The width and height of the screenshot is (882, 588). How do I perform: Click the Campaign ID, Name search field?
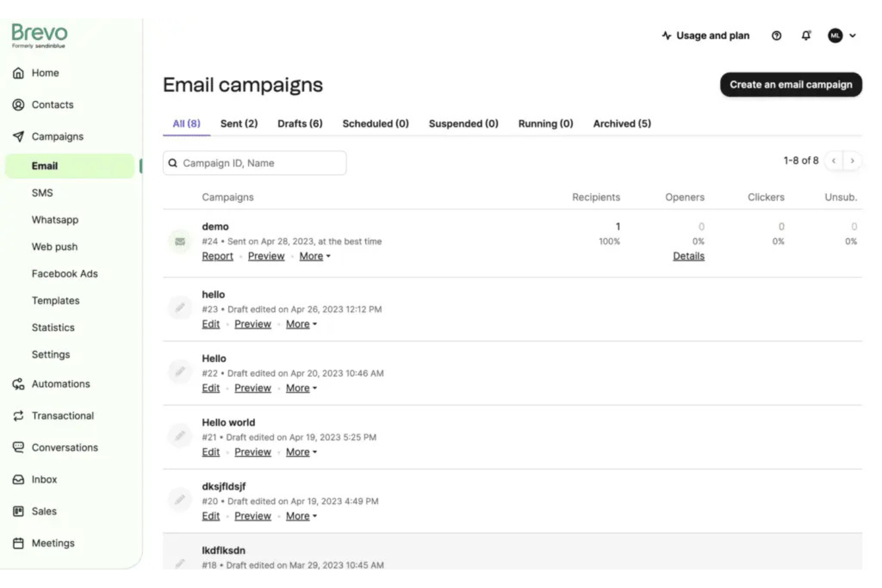[x=254, y=163]
